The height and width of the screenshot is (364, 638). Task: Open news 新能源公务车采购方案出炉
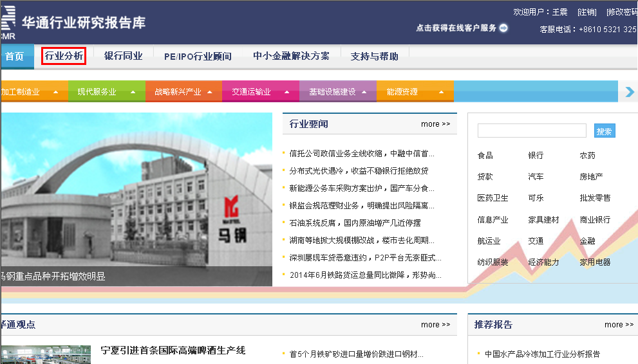tap(362, 188)
